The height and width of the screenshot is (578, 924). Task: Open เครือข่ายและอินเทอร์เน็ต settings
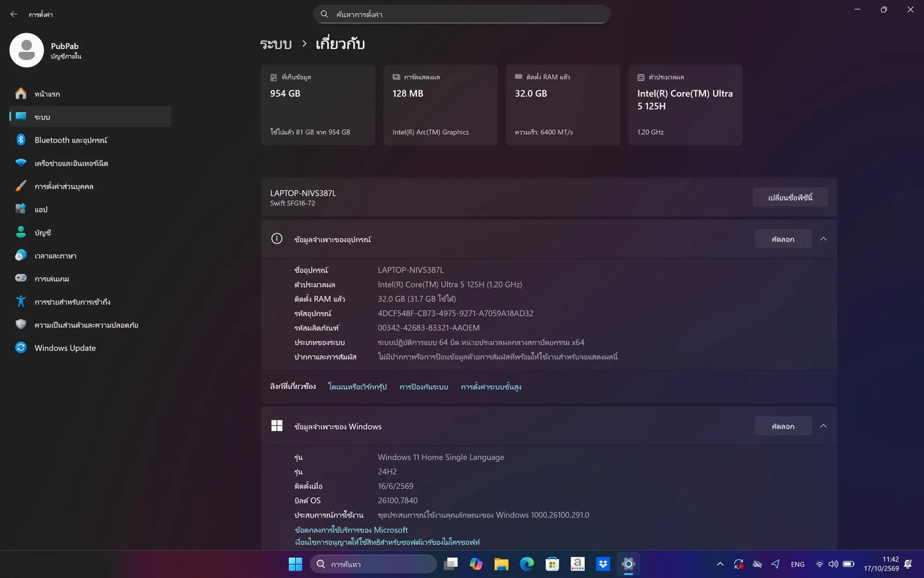pyautogui.click(x=90, y=163)
